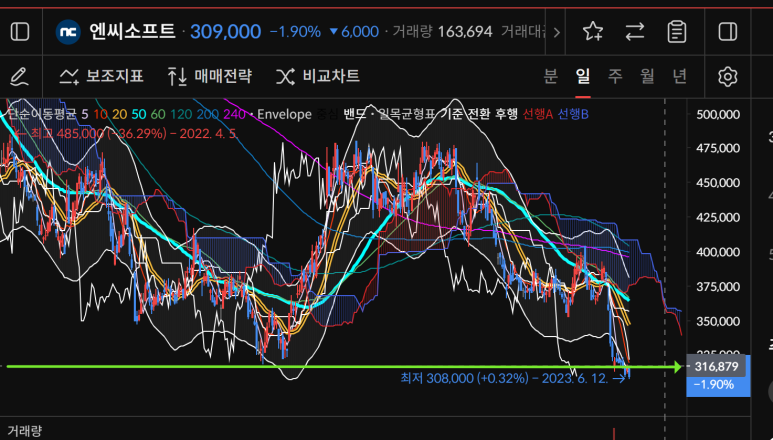Open chart settings gear icon
Image resolution: width=773 pixels, height=440 pixels.
click(x=728, y=77)
